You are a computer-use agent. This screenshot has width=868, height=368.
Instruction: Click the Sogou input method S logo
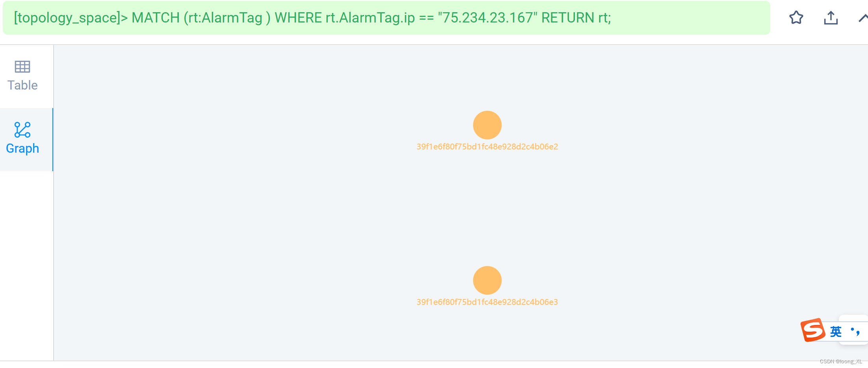812,330
